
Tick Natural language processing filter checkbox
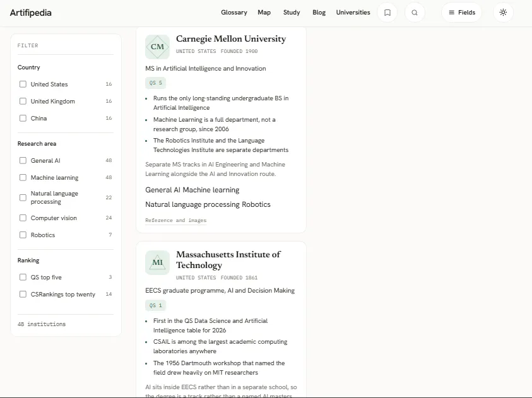point(23,197)
